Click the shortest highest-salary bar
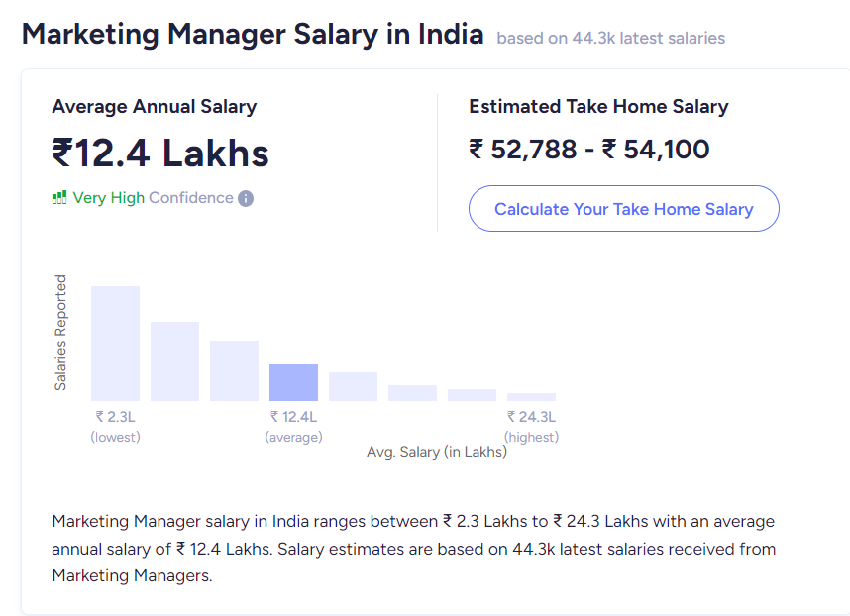 531,397
